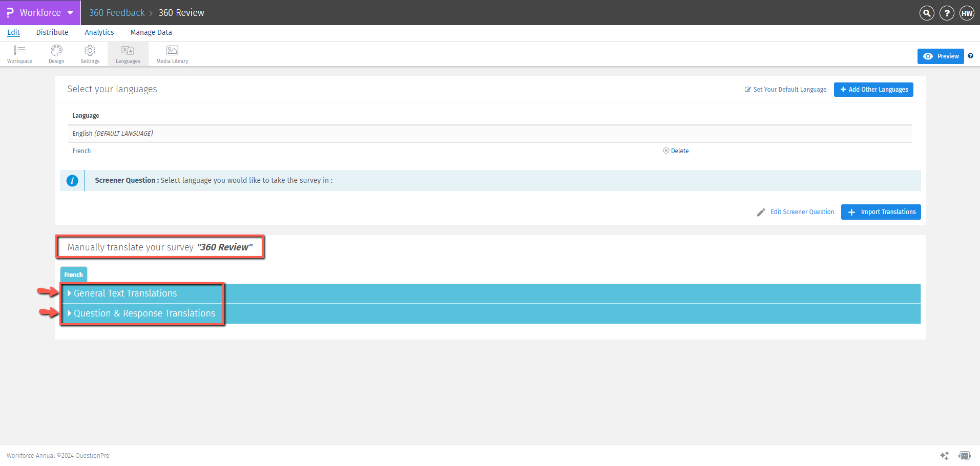Click the Language column header
980x466 pixels.
tap(86, 116)
